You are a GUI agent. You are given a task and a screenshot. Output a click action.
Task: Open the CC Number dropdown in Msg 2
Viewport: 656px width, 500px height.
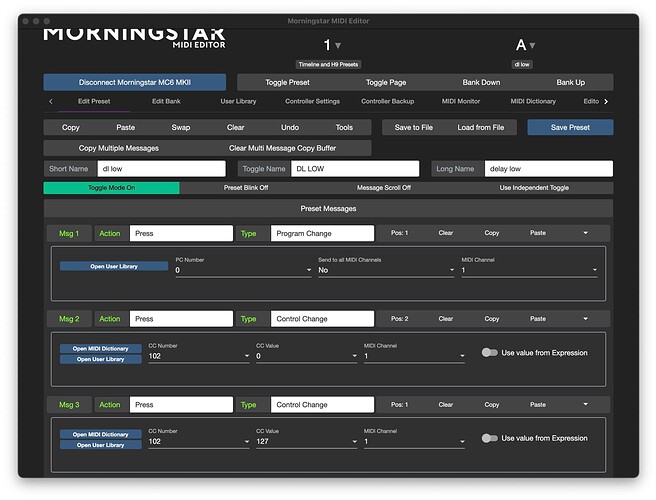(199, 356)
